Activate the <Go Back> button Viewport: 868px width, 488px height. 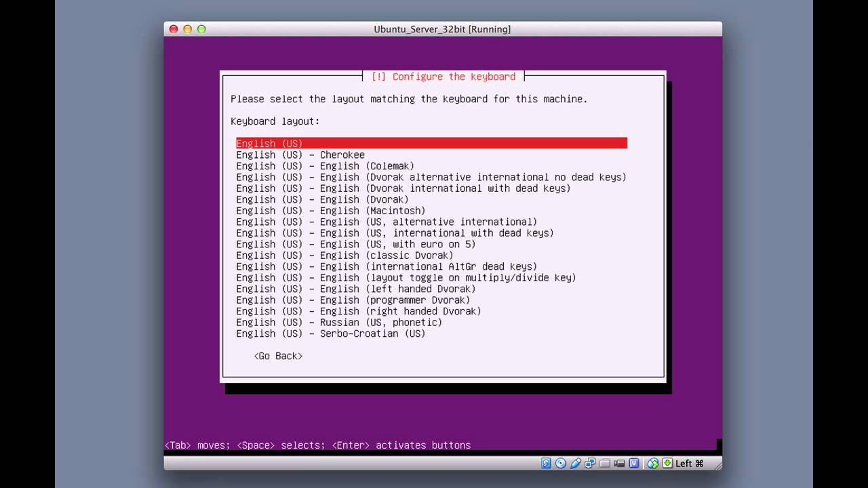click(278, 356)
